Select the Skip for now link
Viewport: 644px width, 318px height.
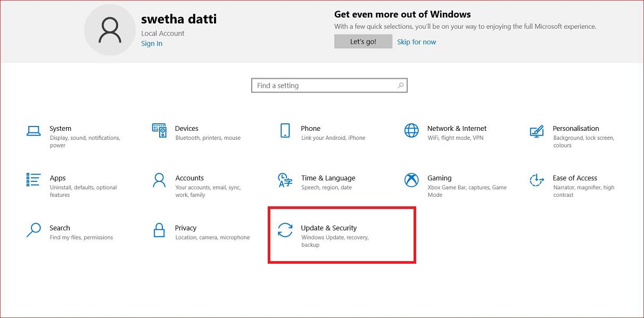pyautogui.click(x=416, y=41)
